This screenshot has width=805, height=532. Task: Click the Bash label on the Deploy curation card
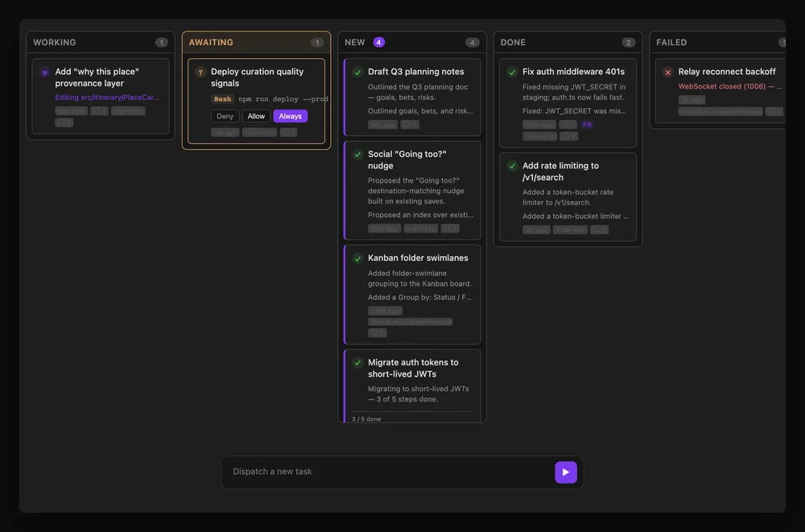pyautogui.click(x=222, y=99)
